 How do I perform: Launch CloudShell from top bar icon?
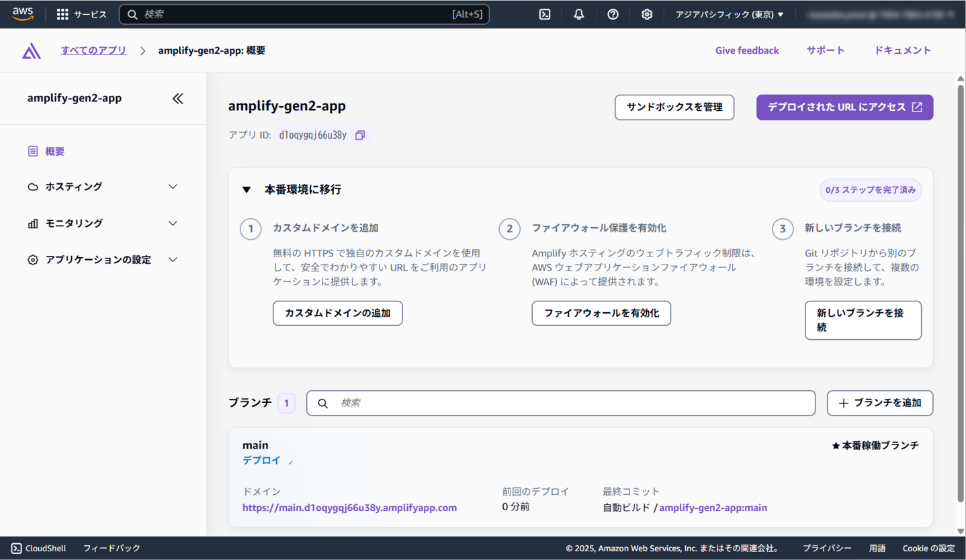(545, 14)
